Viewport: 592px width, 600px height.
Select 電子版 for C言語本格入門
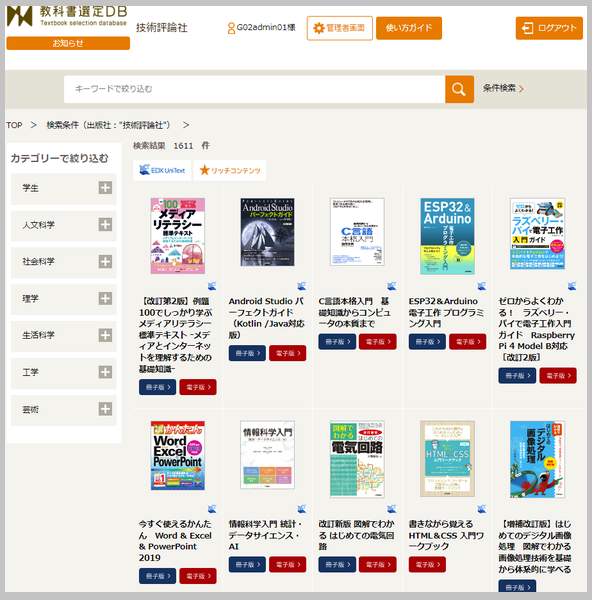click(x=377, y=342)
